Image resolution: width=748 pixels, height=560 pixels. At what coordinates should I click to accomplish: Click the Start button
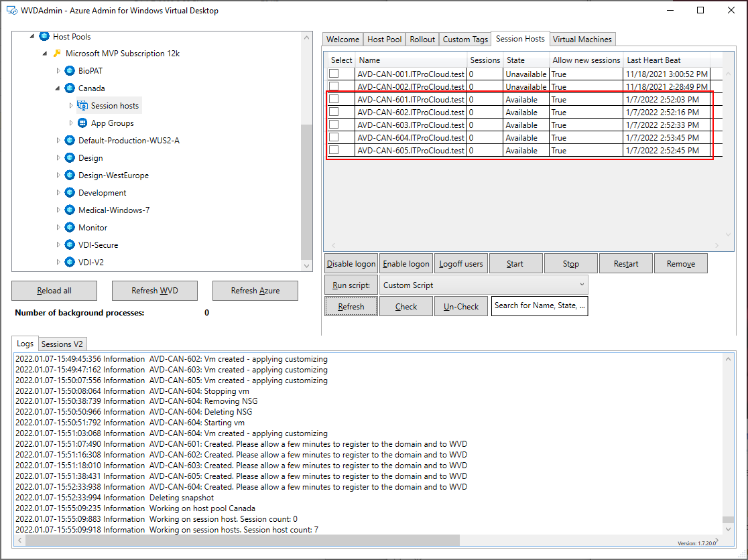coord(515,263)
